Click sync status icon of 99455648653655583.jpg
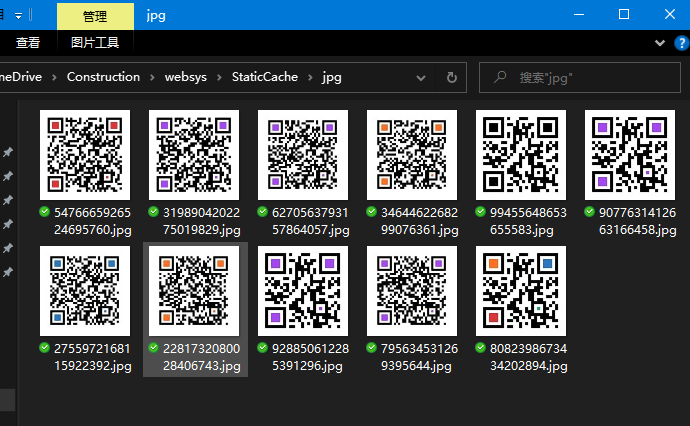690x426 pixels. tap(481, 212)
